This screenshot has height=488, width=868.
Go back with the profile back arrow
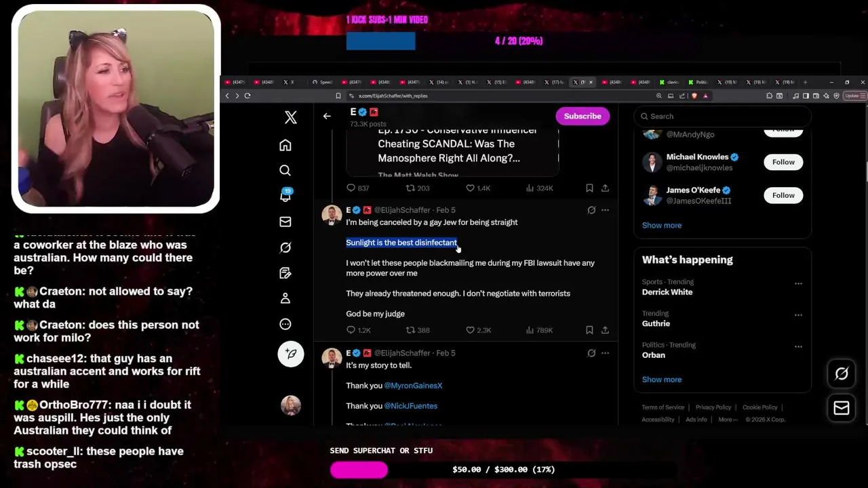tap(327, 116)
